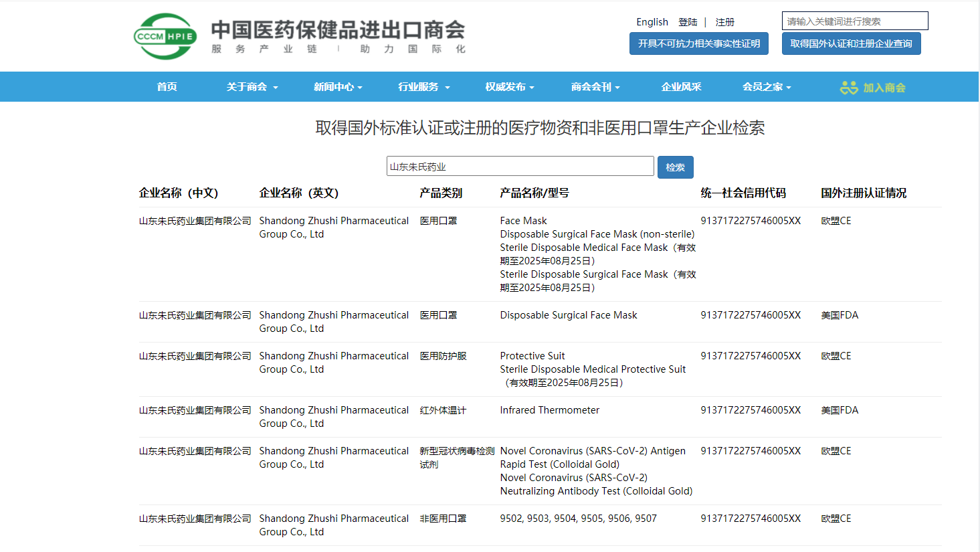Click the 产品名称/型号 column header

pos(534,193)
